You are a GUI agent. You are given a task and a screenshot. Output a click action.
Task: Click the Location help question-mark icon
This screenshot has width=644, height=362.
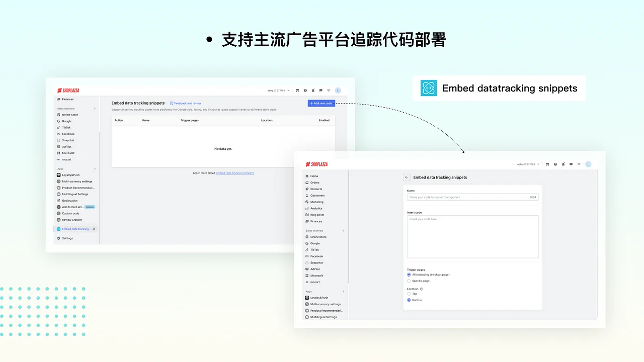(422, 289)
